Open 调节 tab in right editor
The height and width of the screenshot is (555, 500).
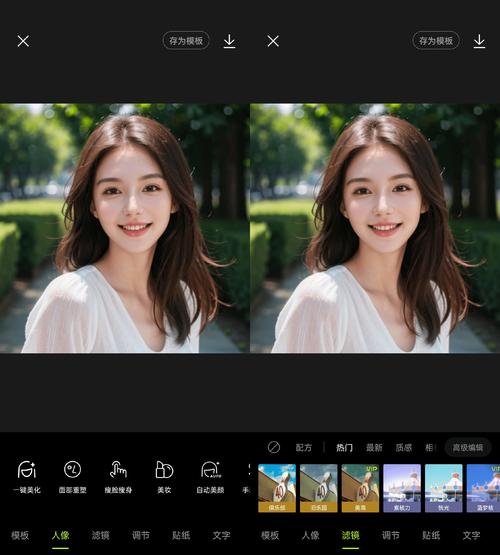(x=391, y=535)
